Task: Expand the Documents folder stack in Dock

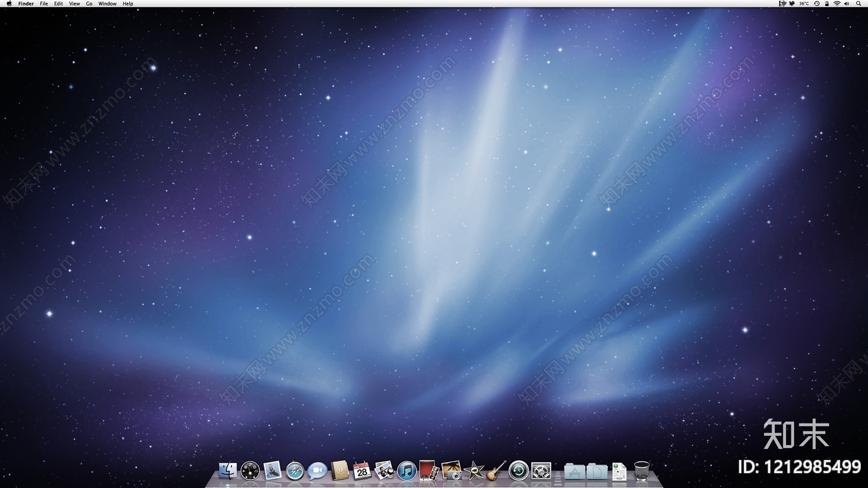Action: 597,471
